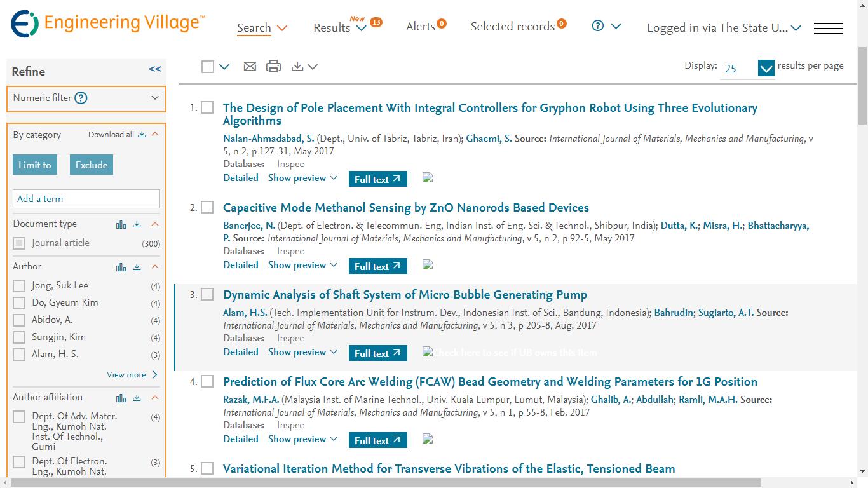Expand Show preview for the first result

click(302, 178)
